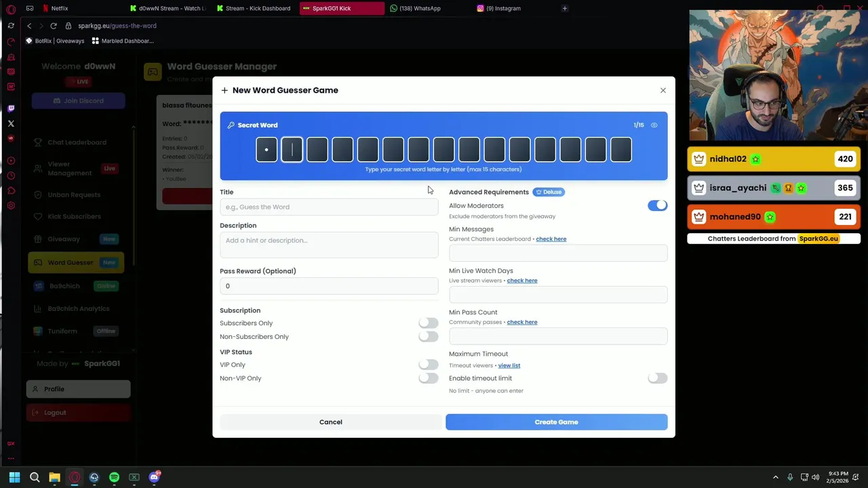Click the Min Messages input field
The width and height of the screenshot is (868, 488).
coord(558,253)
